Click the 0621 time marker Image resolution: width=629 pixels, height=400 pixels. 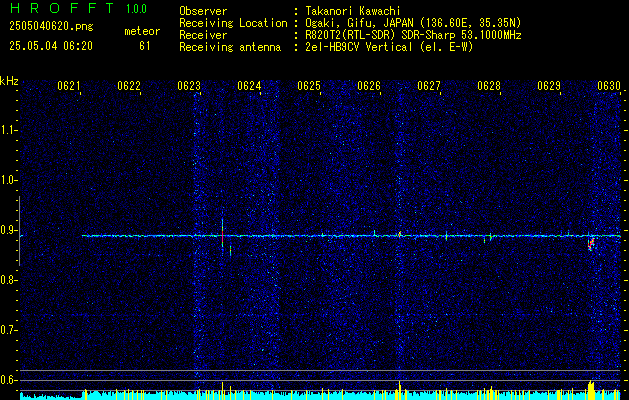tap(69, 86)
